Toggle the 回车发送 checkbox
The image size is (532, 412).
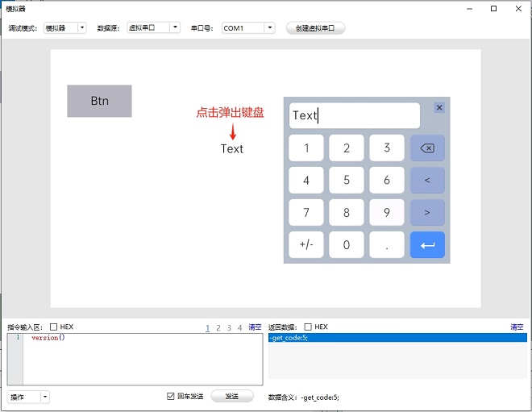pos(171,397)
